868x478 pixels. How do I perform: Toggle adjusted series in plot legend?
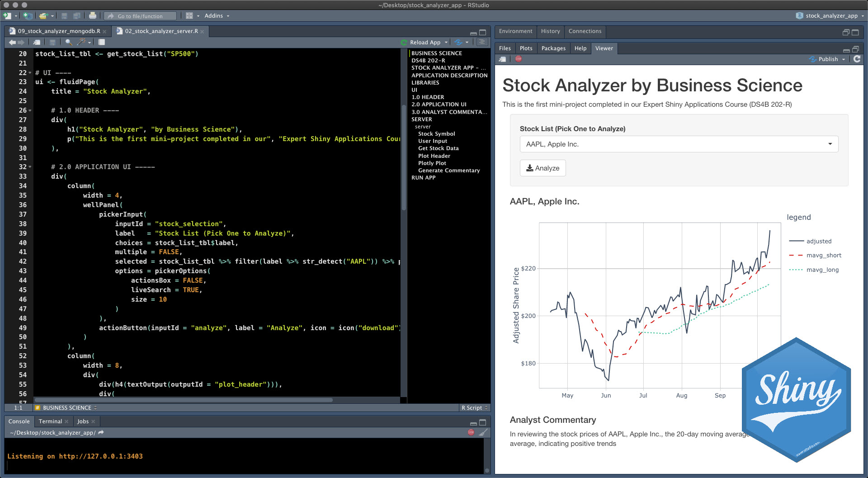[x=810, y=241]
